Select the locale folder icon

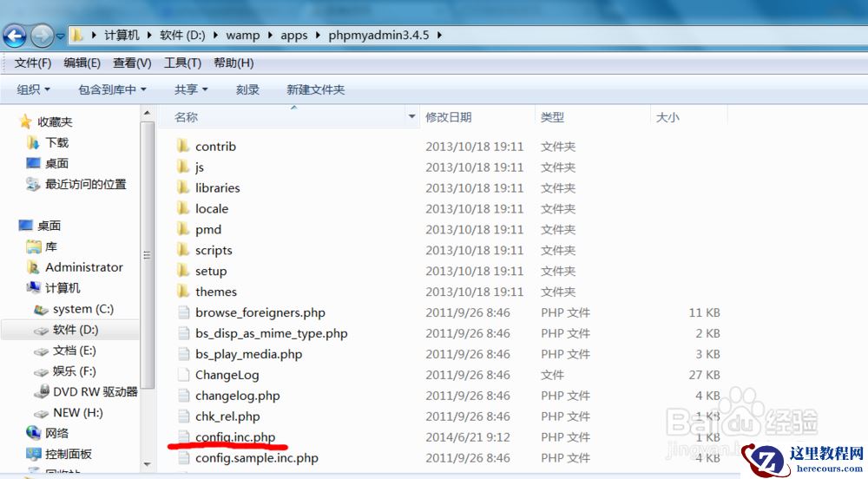pyautogui.click(x=183, y=208)
